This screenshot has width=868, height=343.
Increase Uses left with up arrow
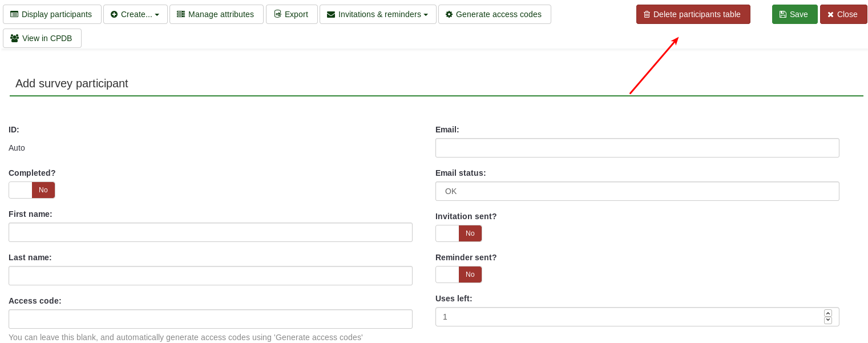coord(827,313)
